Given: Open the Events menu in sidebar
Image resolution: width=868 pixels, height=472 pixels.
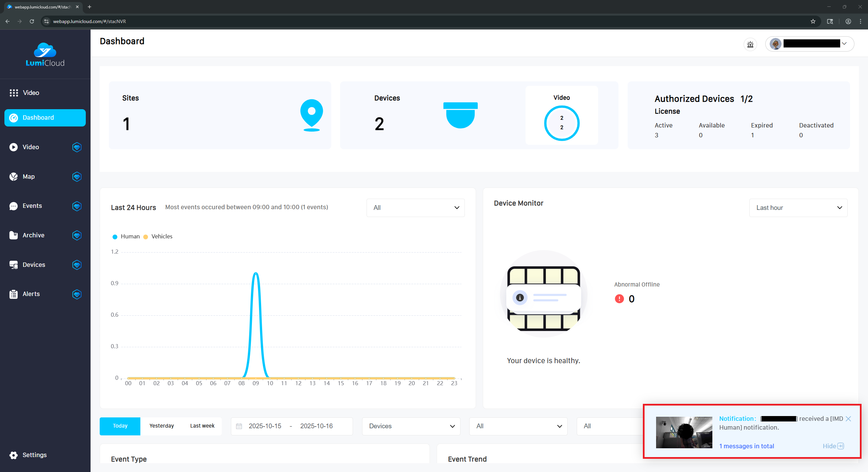Looking at the screenshot, I should click(32, 206).
